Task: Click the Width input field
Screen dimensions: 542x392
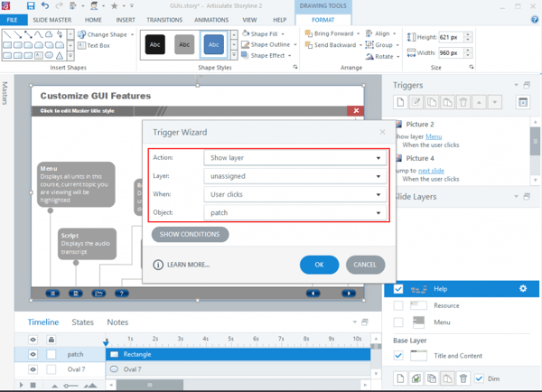Action: click(x=451, y=53)
